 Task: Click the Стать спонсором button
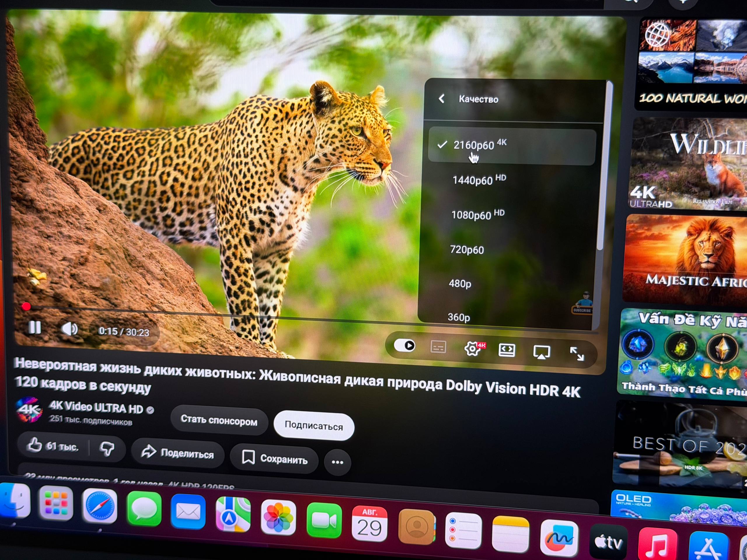click(x=219, y=421)
